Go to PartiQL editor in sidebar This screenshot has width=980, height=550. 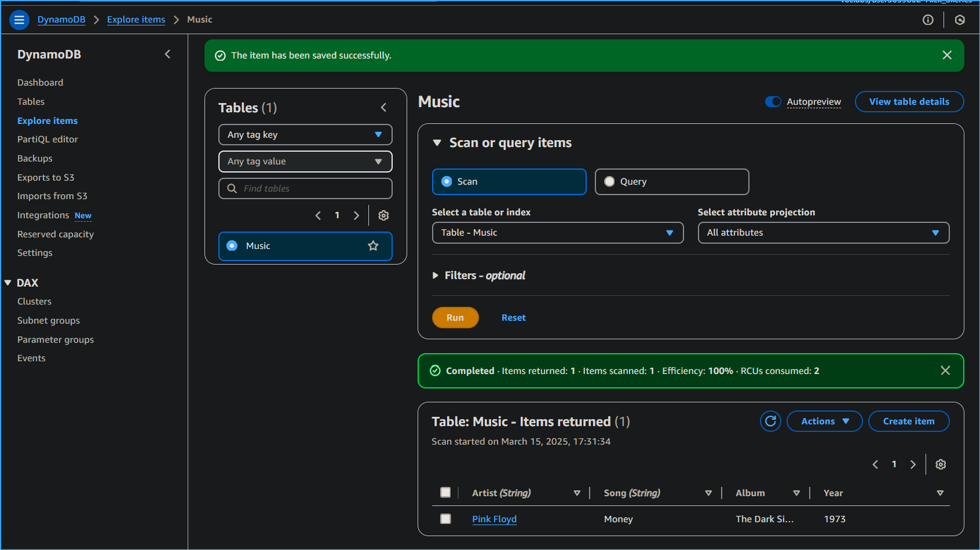point(47,140)
